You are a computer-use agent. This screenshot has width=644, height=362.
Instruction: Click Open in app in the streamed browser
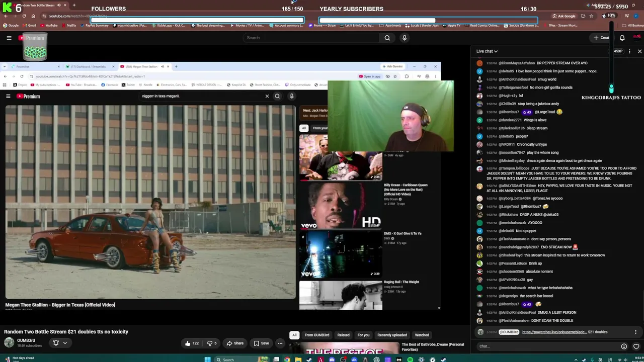pos(370,76)
